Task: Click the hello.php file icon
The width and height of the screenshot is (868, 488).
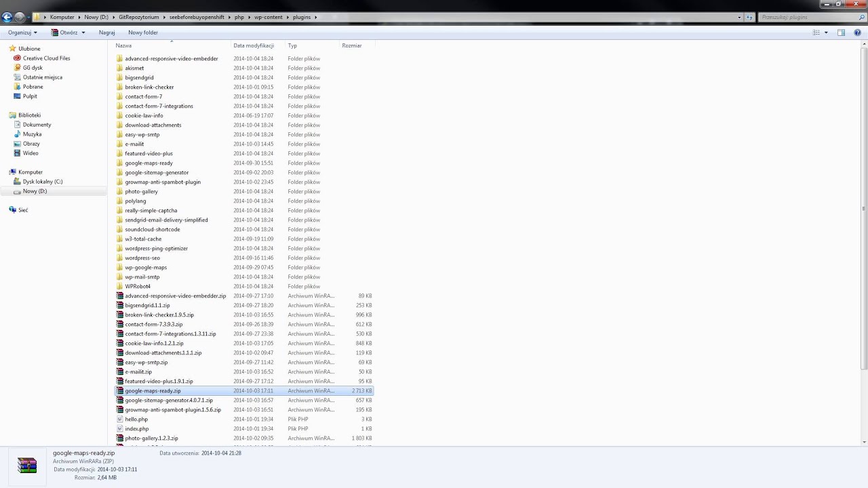Action: click(120, 419)
